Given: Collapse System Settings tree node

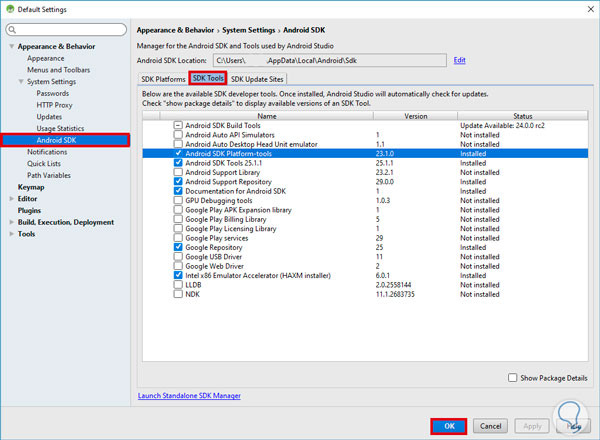Looking at the screenshot, I should click(x=21, y=81).
